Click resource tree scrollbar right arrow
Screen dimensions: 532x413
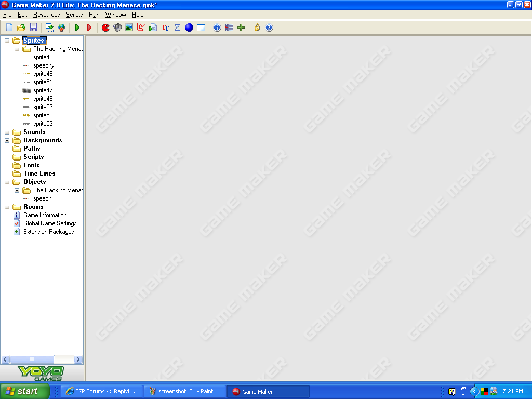[78, 359]
